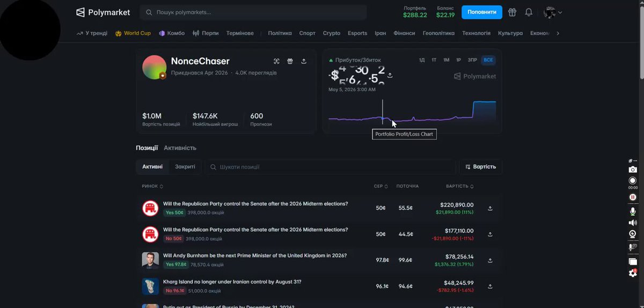Toggle the recorder speaker audio
The width and height of the screenshot is (644, 308).
tap(633, 223)
